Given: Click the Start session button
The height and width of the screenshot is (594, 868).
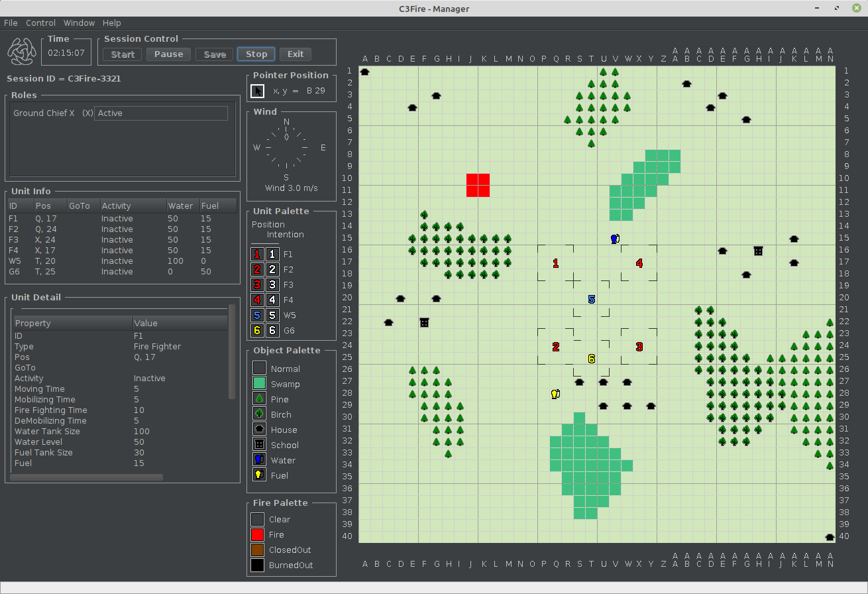Looking at the screenshot, I should (123, 54).
